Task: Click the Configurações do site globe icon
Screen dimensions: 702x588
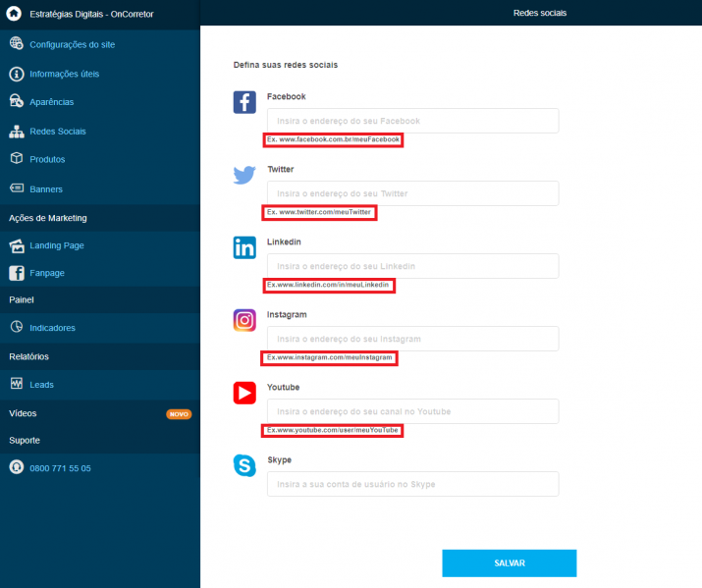Action: pos(17,43)
